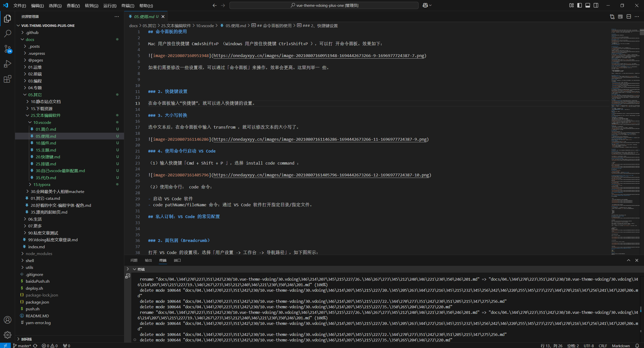Split the editor right
The image size is (644, 348).
click(x=629, y=17)
